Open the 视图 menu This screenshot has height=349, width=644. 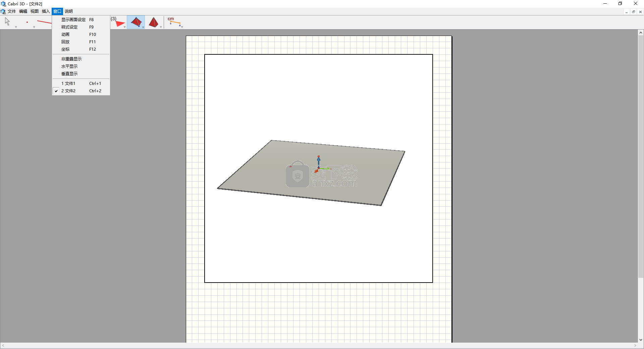pos(35,11)
